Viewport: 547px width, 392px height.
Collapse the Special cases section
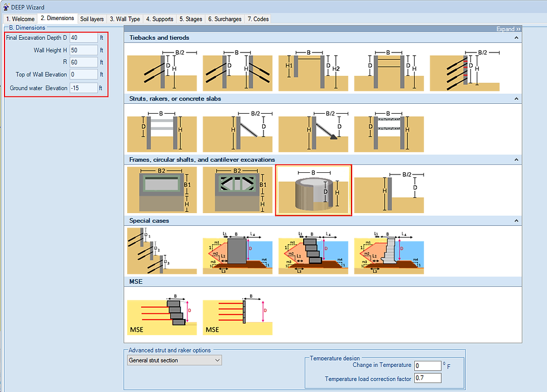516,221
